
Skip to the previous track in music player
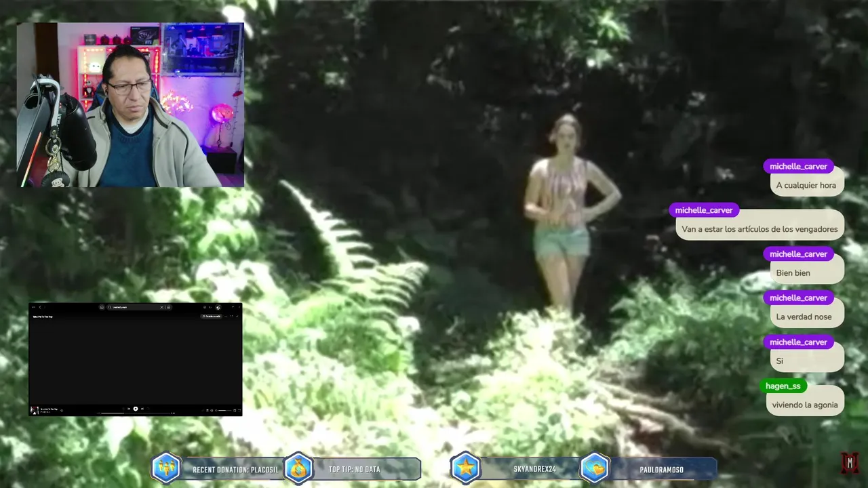(129, 409)
